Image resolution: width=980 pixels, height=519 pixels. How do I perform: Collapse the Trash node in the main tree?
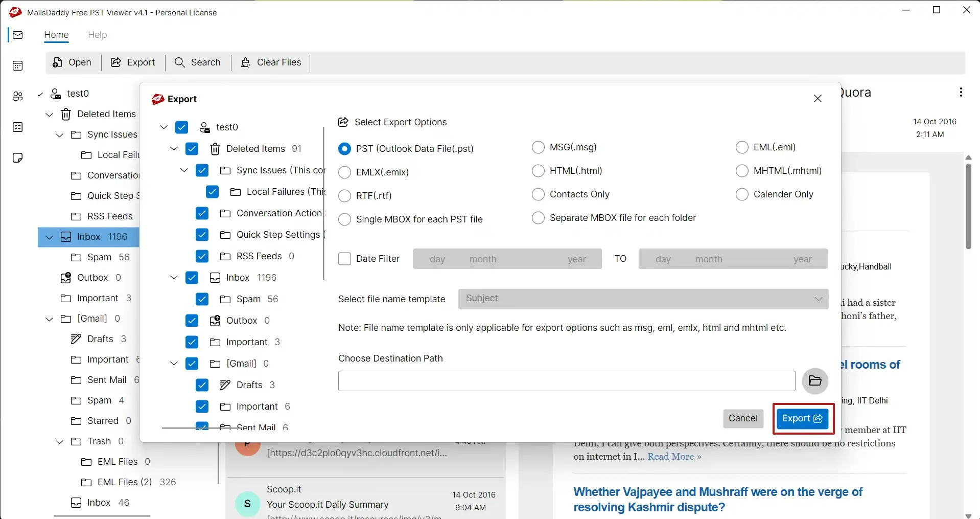pyautogui.click(x=60, y=441)
